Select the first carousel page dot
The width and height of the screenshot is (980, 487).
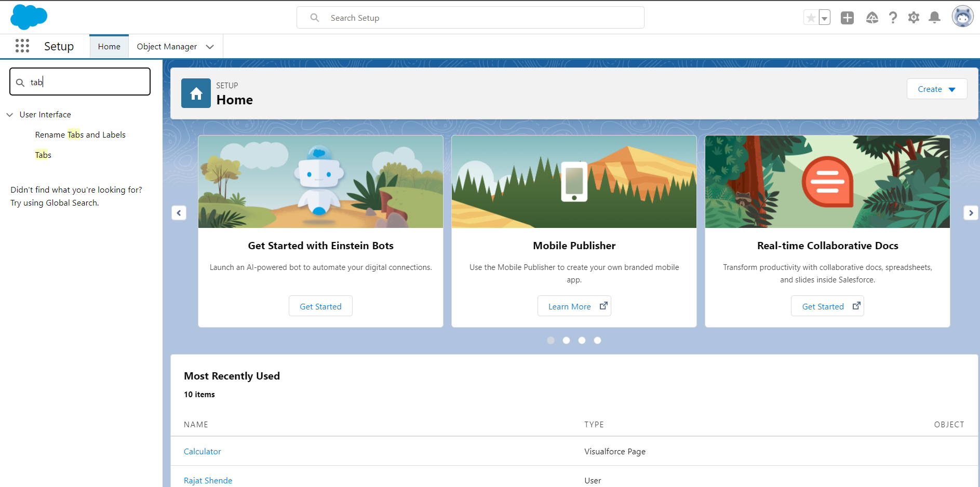(x=551, y=341)
